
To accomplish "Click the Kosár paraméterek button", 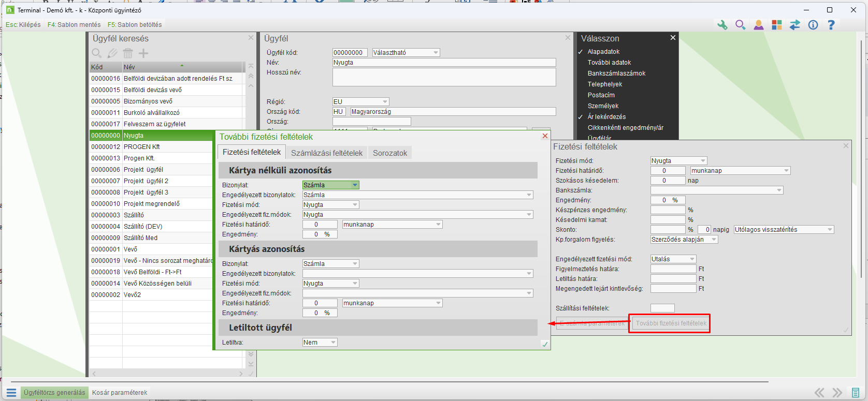I will pos(120,393).
